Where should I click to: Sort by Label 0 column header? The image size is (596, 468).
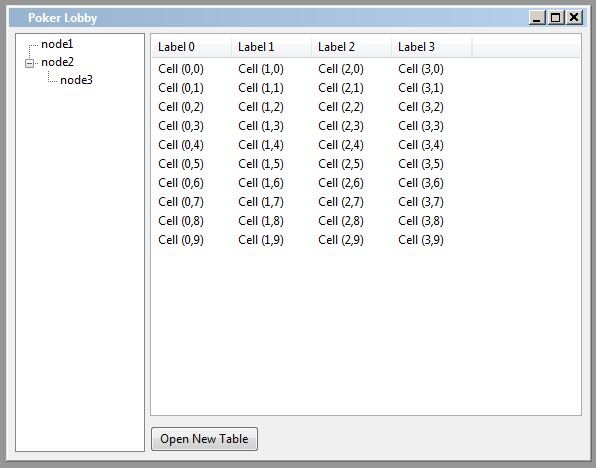pos(192,47)
